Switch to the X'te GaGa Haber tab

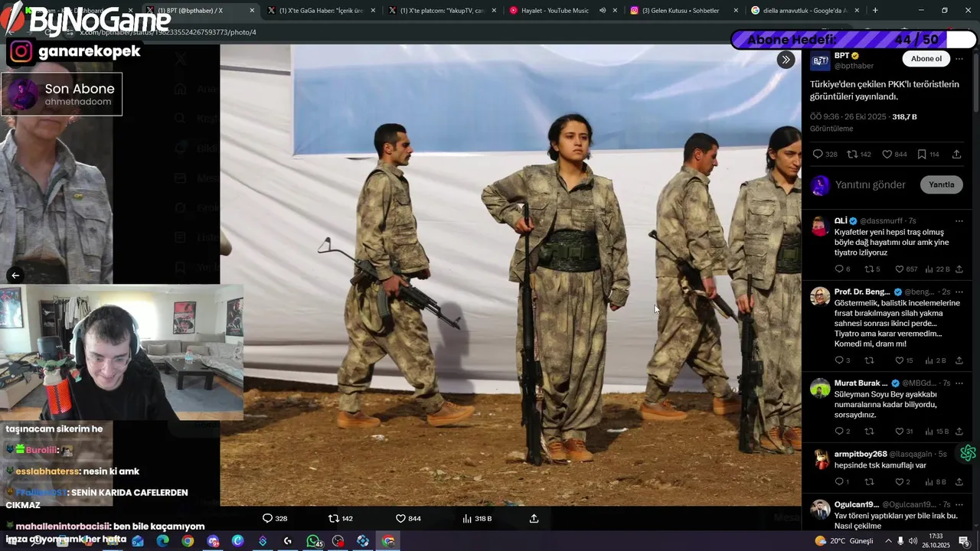pyautogui.click(x=322, y=11)
